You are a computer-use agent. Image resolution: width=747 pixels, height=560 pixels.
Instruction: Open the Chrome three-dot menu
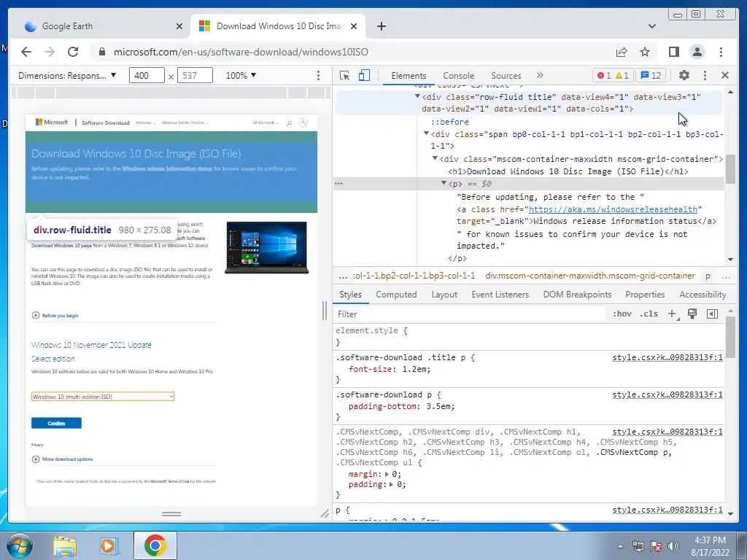pos(721,52)
